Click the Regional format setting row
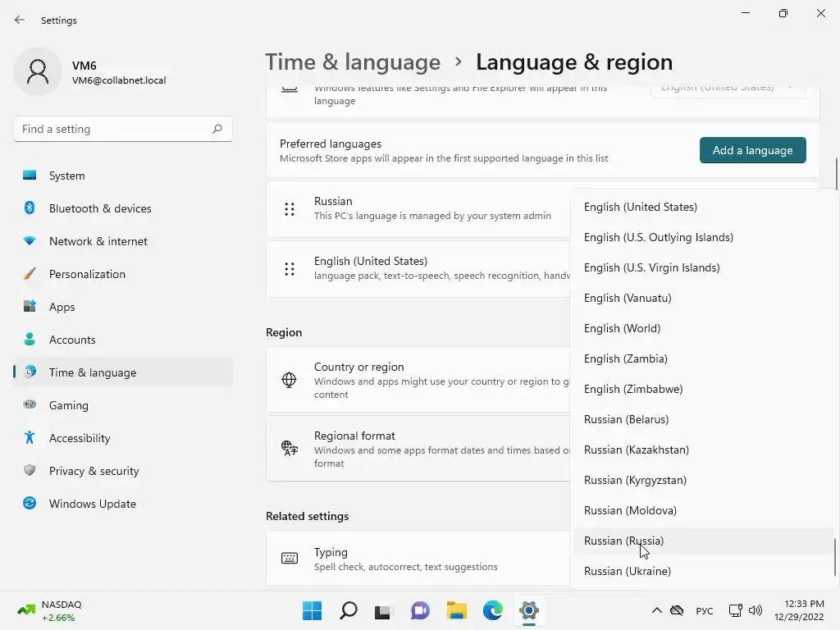This screenshot has height=630, width=840. click(x=418, y=449)
